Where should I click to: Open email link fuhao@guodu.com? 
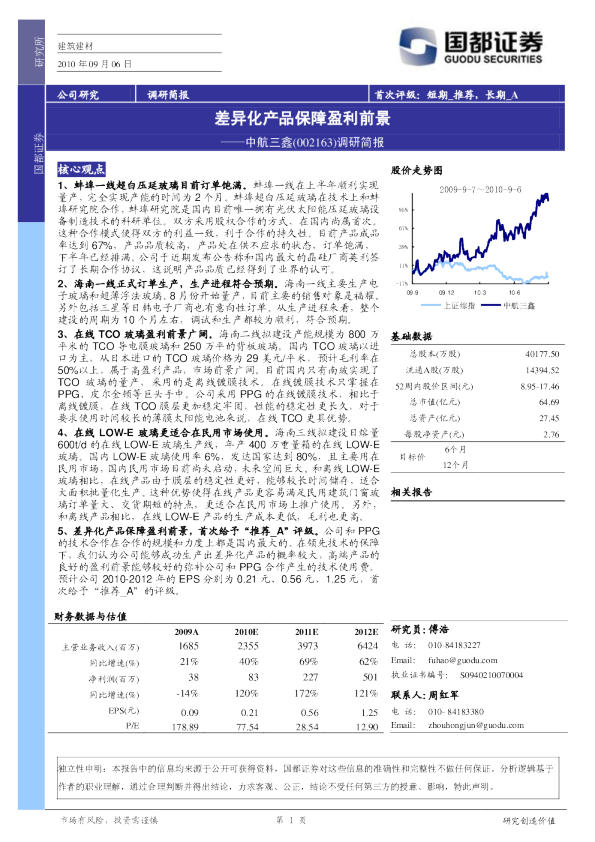pyautogui.click(x=463, y=660)
